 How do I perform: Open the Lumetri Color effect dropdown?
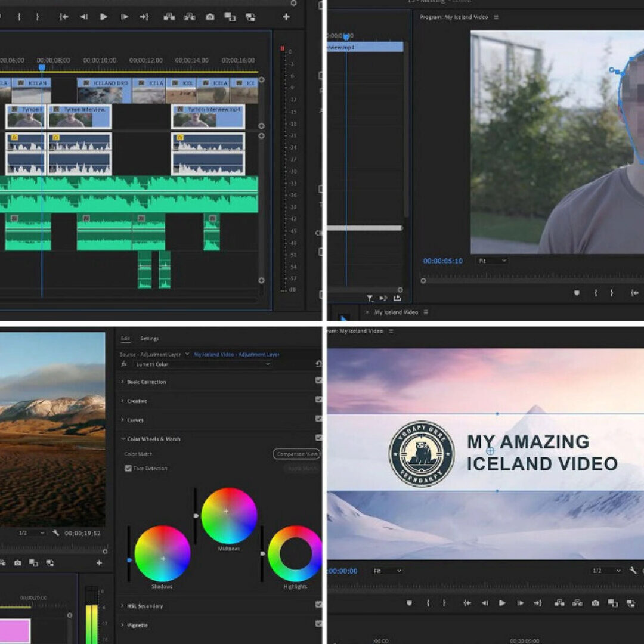pos(267,364)
